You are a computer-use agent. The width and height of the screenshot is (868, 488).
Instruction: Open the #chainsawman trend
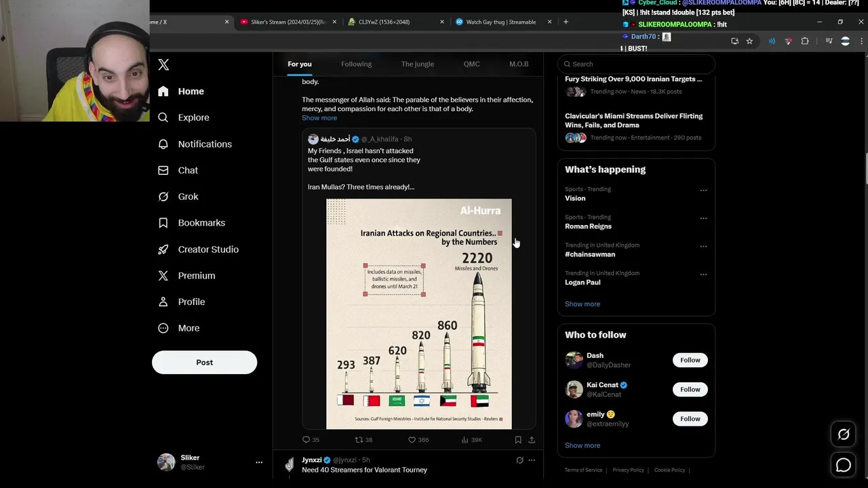[590, 254]
